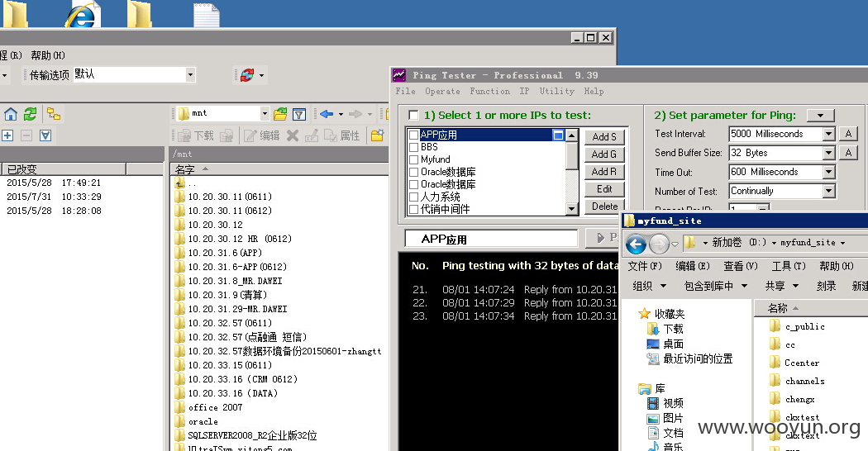Check the APP应用 checkbox
This screenshot has height=451, width=868.
pos(413,135)
